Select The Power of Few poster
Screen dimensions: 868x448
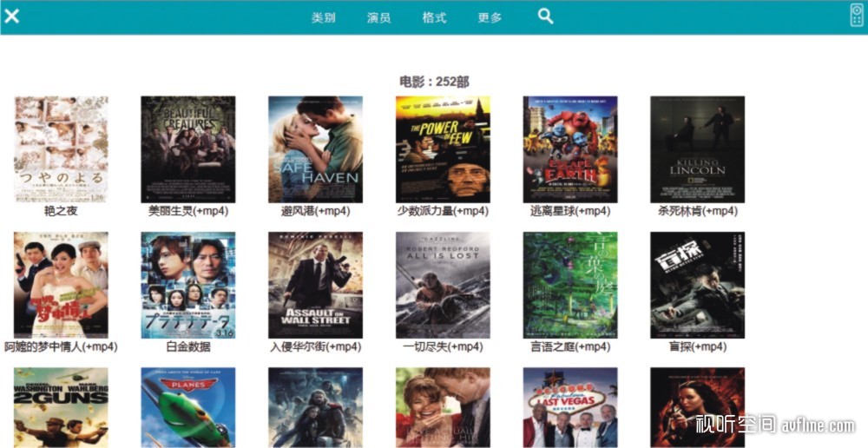(443, 149)
